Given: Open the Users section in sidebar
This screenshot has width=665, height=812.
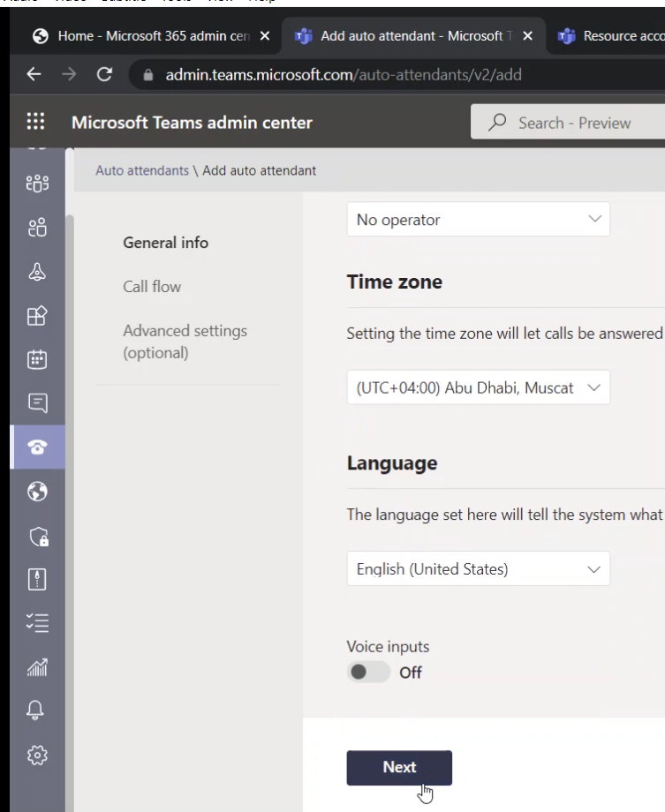Looking at the screenshot, I should click(x=37, y=229).
